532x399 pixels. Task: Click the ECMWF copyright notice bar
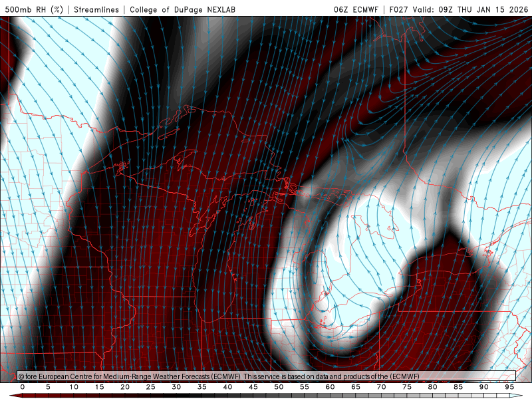pos(267,376)
